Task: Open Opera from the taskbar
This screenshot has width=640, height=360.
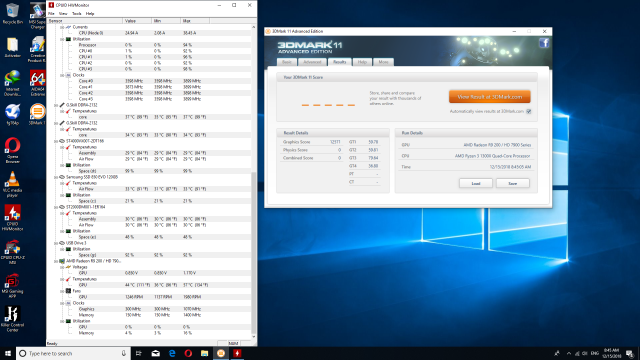Action: click(x=188, y=353)
